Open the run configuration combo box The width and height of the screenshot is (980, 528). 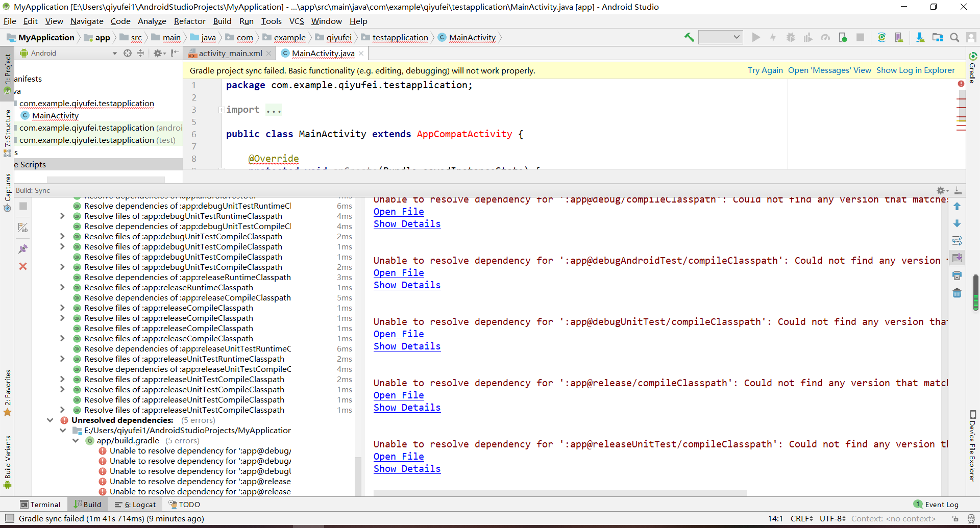(x=720, y=37)
